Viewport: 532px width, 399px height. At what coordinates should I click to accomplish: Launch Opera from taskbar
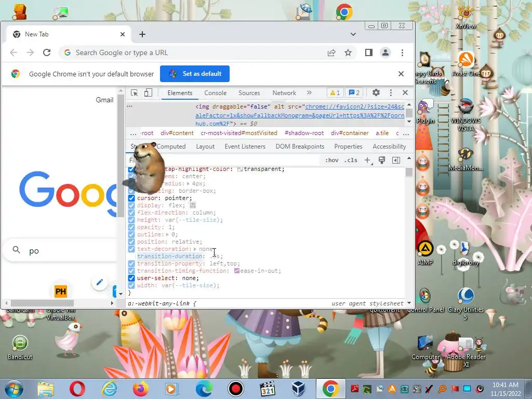77,389
